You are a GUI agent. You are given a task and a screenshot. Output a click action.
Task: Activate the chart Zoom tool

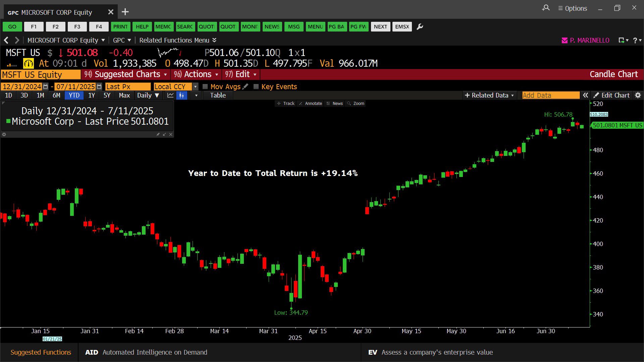point(356,103)
